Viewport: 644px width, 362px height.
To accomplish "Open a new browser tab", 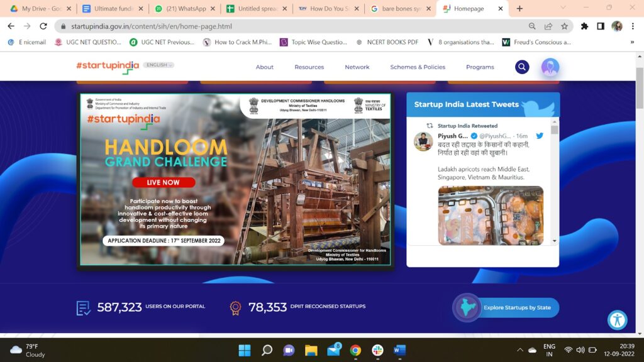I will [519, 9].
